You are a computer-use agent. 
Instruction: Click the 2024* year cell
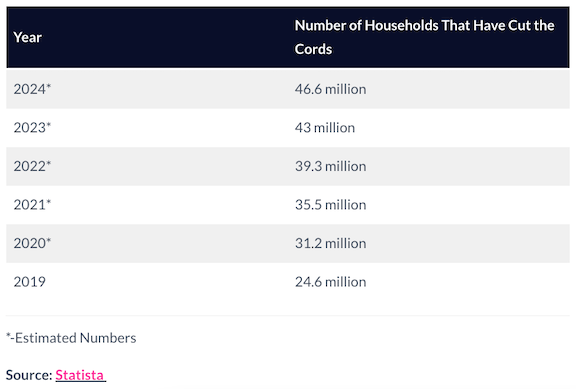click(32, 89)
